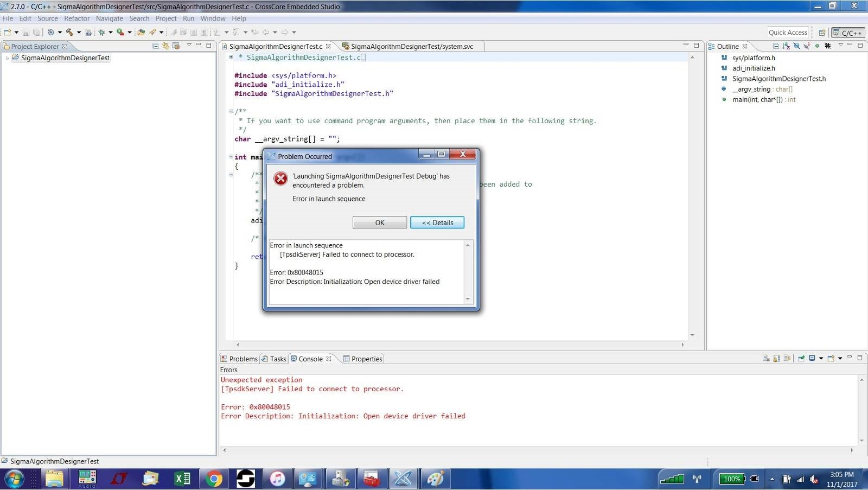Collapse all in Project Explorer
The image size is (868, 490).
tap(155, 46)
